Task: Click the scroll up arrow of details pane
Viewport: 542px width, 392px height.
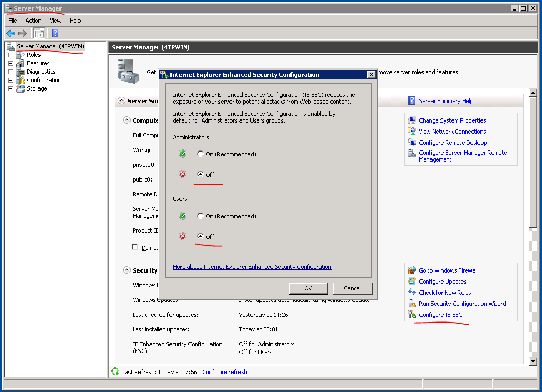Action: click(x=533, y=93)
